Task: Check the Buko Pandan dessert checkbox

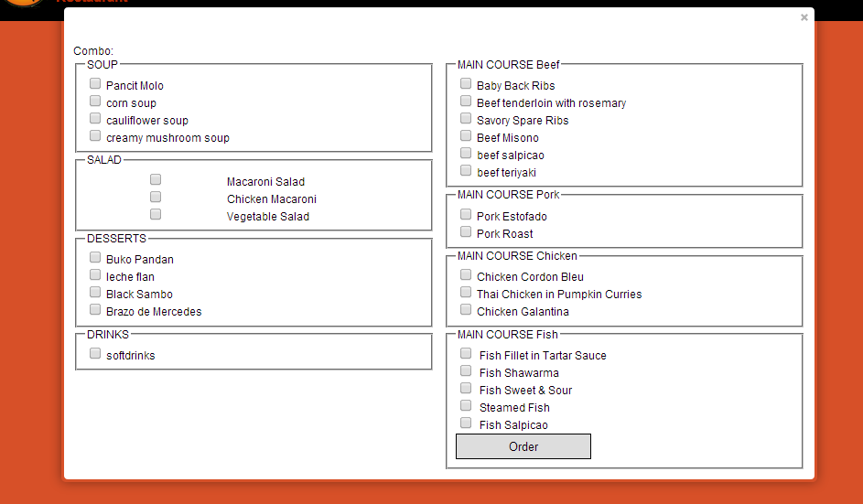Action: coord(95,258)
